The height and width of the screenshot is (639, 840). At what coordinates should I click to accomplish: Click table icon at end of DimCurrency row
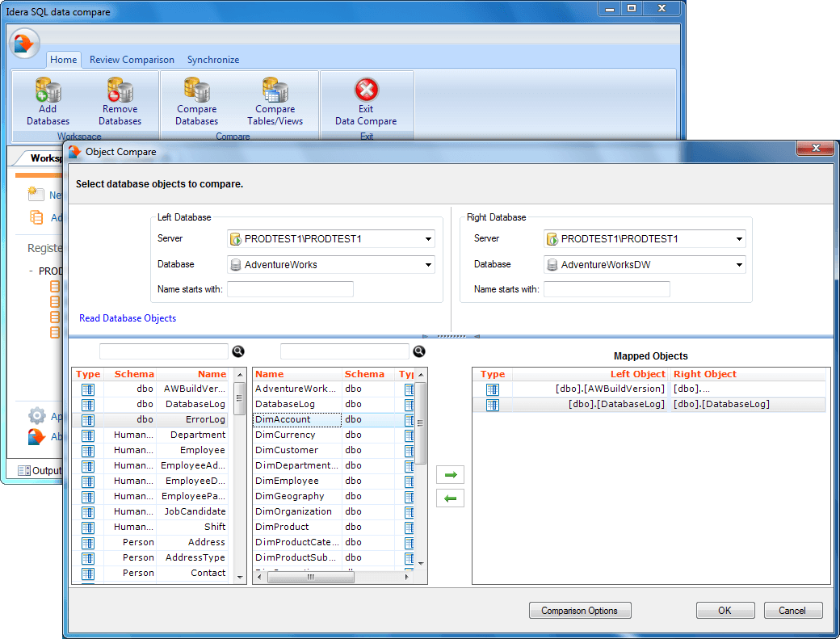pyautogui.click(x=409, y=435)
